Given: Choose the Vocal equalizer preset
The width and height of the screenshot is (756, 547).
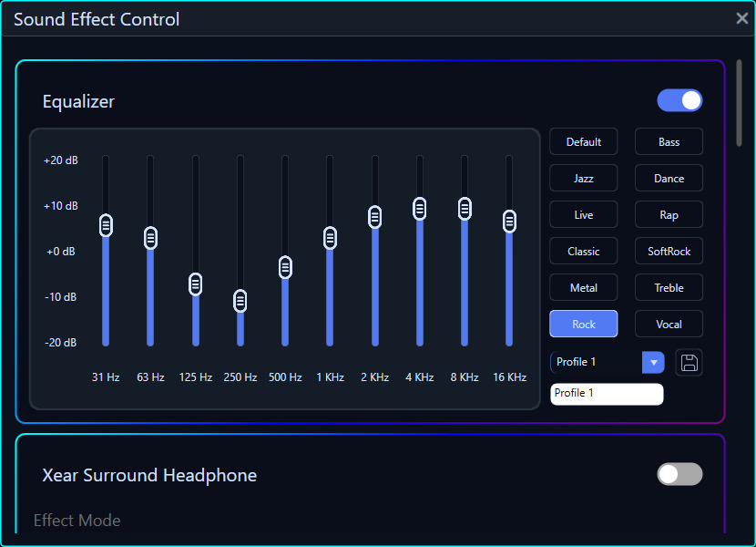Looking at the screenshot, I should 669,324.
